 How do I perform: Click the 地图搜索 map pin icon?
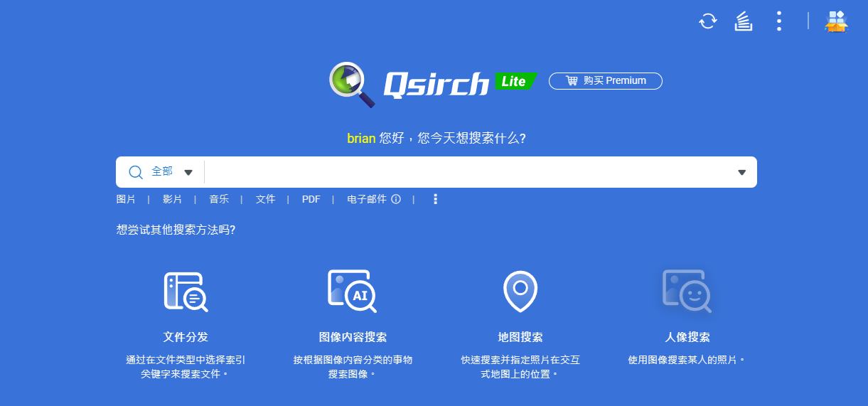click(520, 291)
